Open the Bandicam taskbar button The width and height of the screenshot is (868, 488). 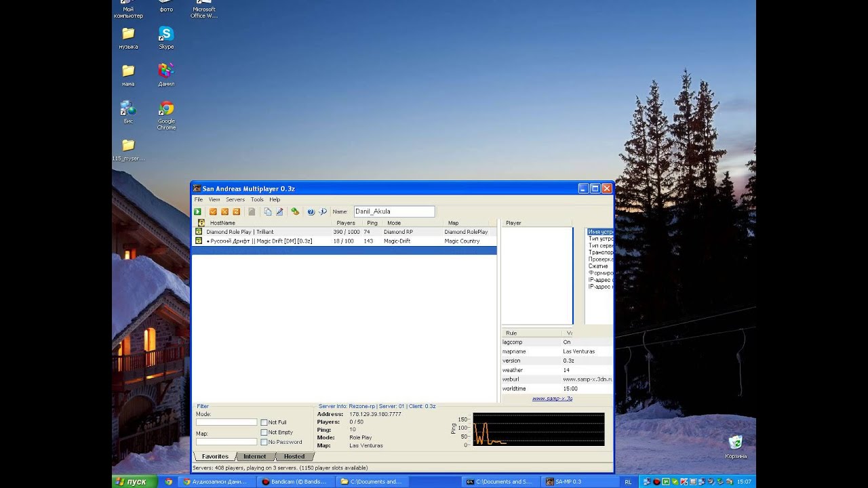point(298,482)
